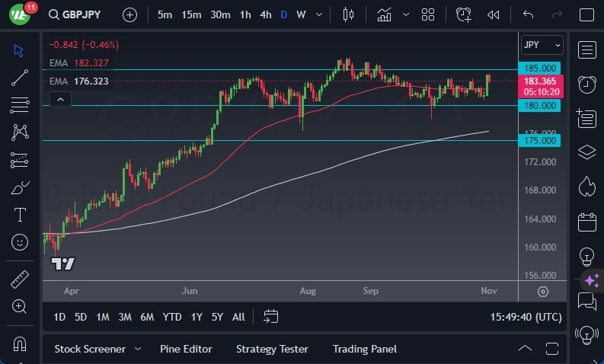This screenshot has width=604, height=364.
Task: Redo the chart action
Action: click(557, 14)
